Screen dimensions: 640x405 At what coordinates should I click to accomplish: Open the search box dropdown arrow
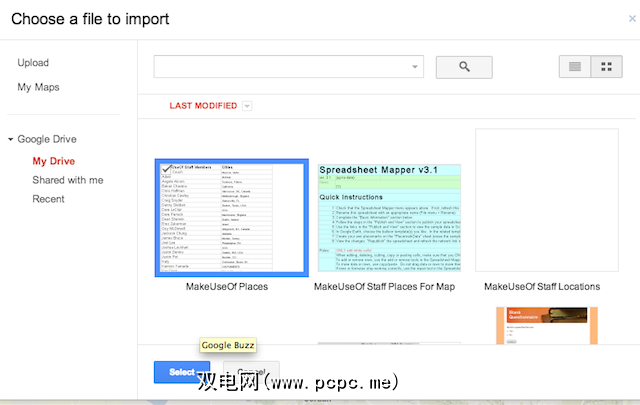(x=415, y=67)
